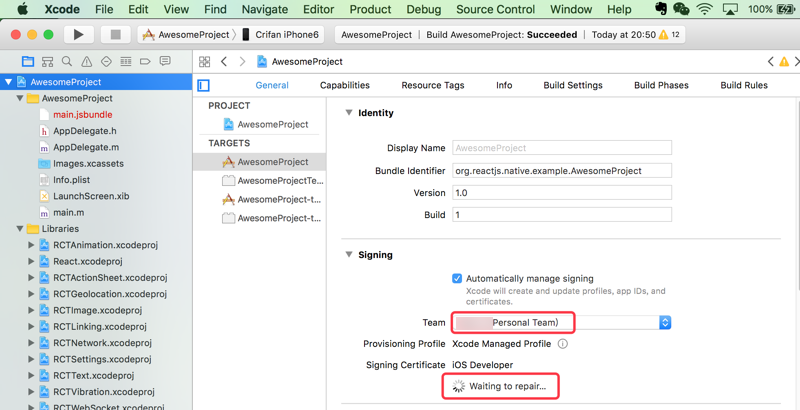Open the Find navigator magnifier icon
Screen dimensions: 800x410
67,62
